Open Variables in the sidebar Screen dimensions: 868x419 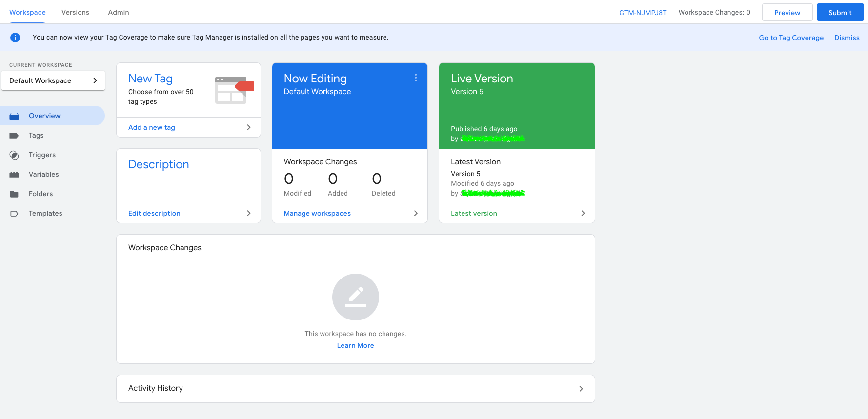click(x=52, y=174)
